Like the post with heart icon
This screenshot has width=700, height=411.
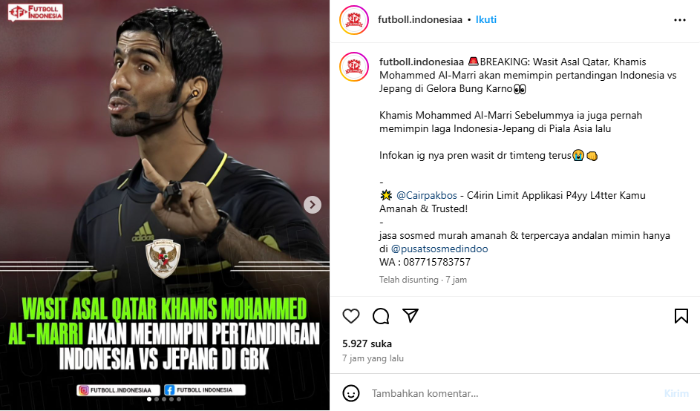[x=351, y=316]
